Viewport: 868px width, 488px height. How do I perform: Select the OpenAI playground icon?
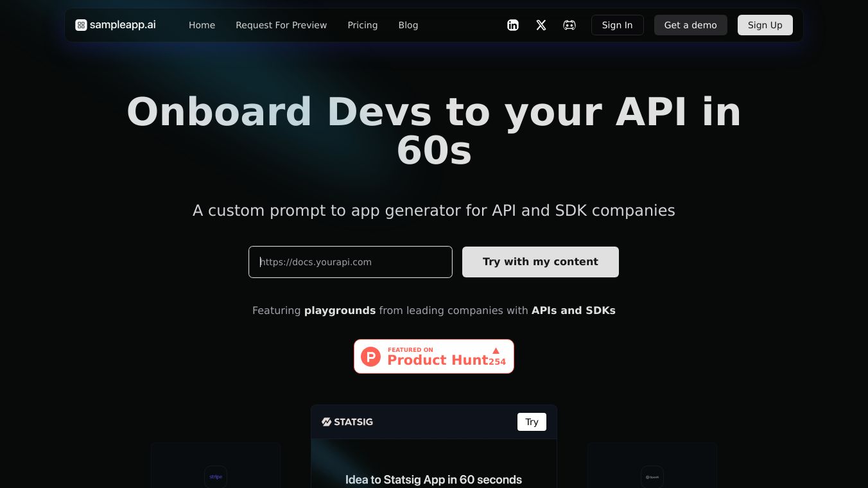point(652,476)
